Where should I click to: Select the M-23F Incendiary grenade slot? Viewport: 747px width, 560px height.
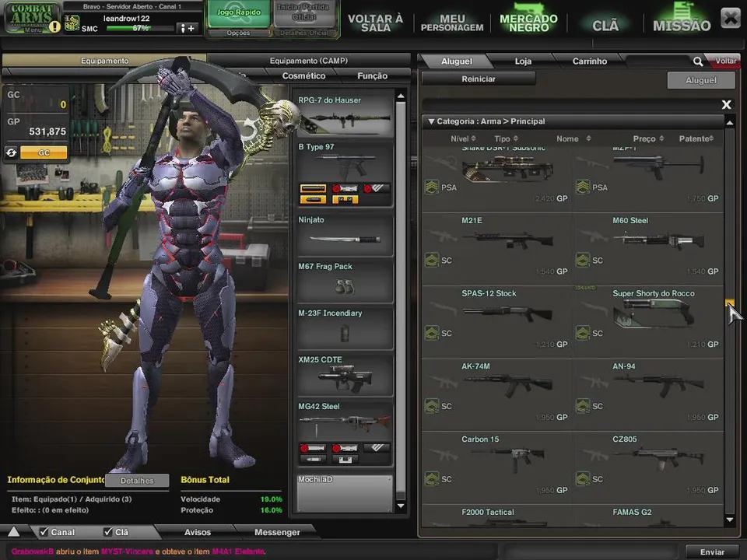(x=344, y=327)
